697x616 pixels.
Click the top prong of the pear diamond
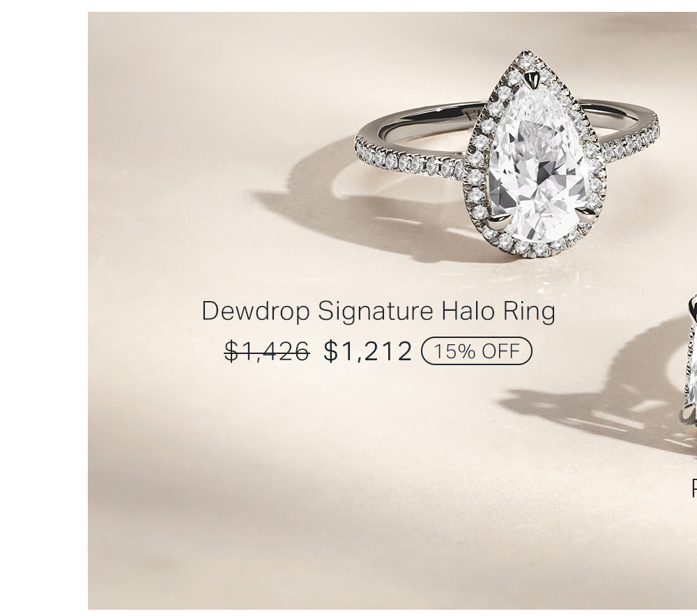532,79
